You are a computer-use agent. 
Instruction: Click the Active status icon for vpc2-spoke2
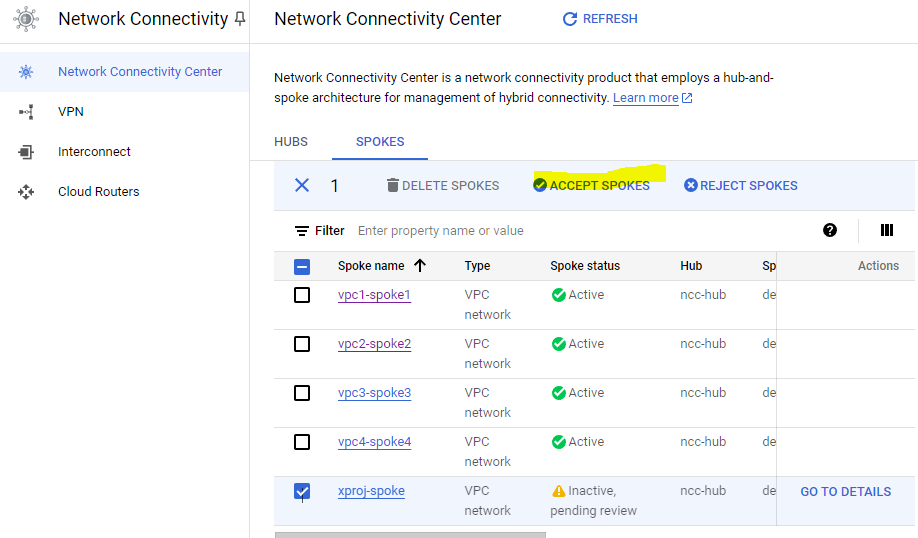tap(559, 344)
